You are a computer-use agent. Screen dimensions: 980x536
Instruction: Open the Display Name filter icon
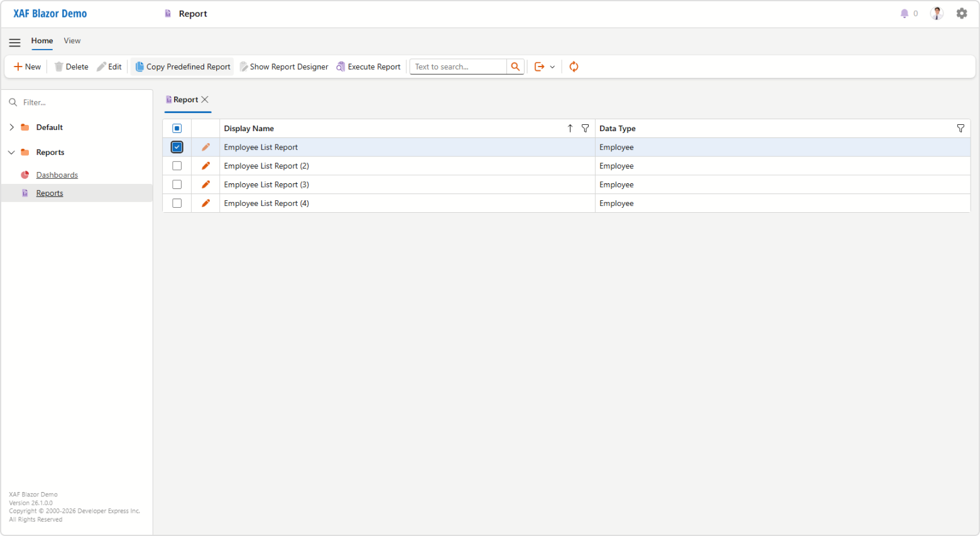[x=585, y=129]
